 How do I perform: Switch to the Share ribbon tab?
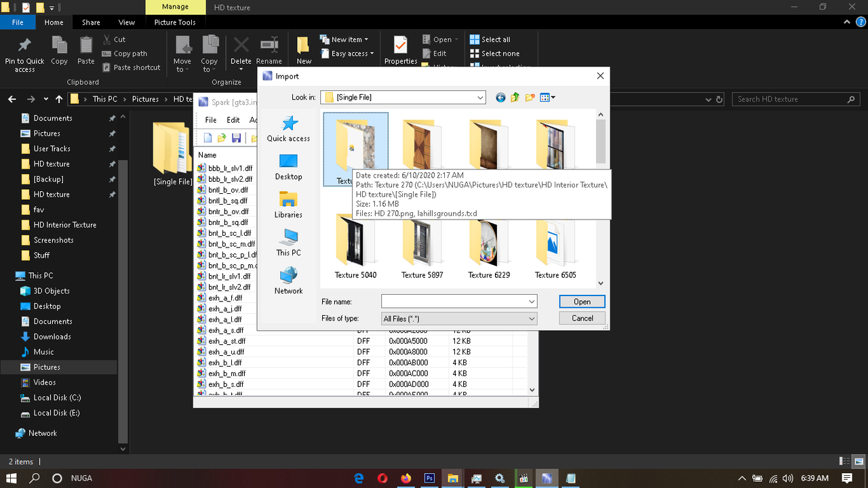91,22
